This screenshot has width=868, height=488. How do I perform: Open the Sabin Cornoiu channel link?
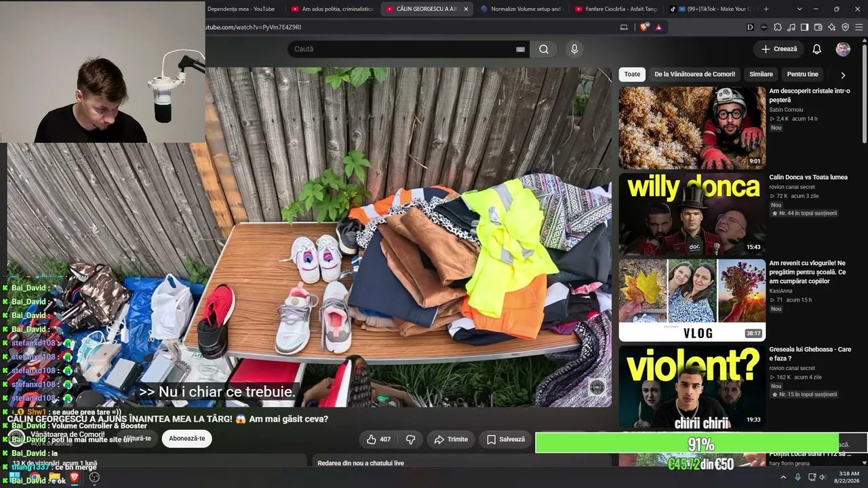(x=786, y=110)
